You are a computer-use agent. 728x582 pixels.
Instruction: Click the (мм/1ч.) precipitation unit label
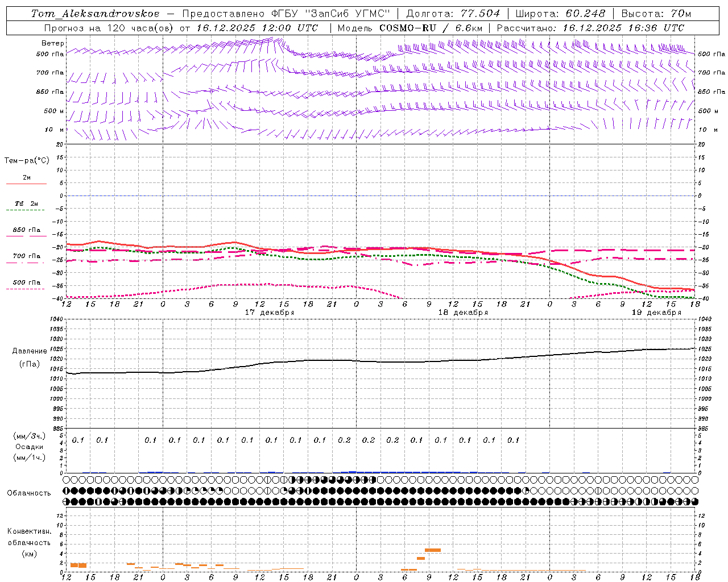coord(30,458)
